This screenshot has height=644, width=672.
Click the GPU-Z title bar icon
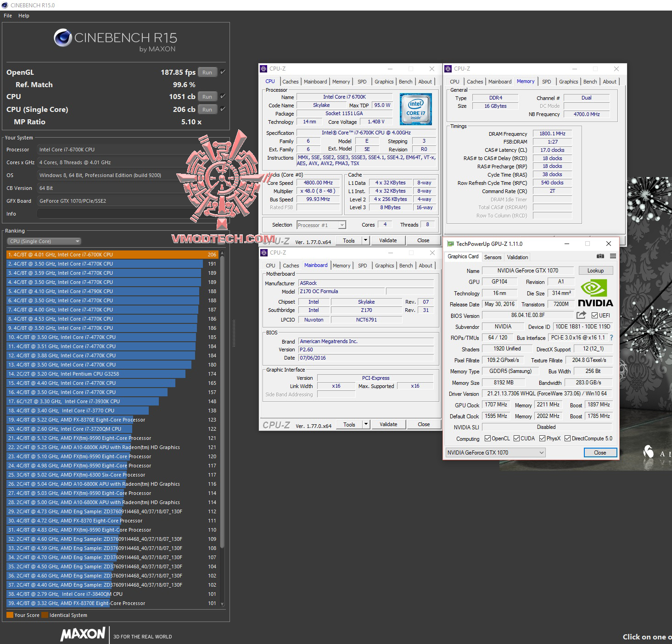451,244
